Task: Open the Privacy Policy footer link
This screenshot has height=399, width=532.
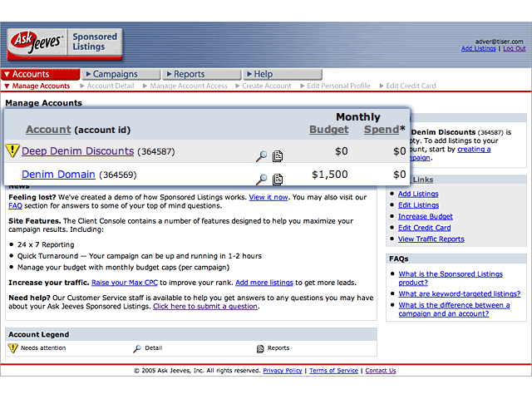Action: click(x=283, y=371)
